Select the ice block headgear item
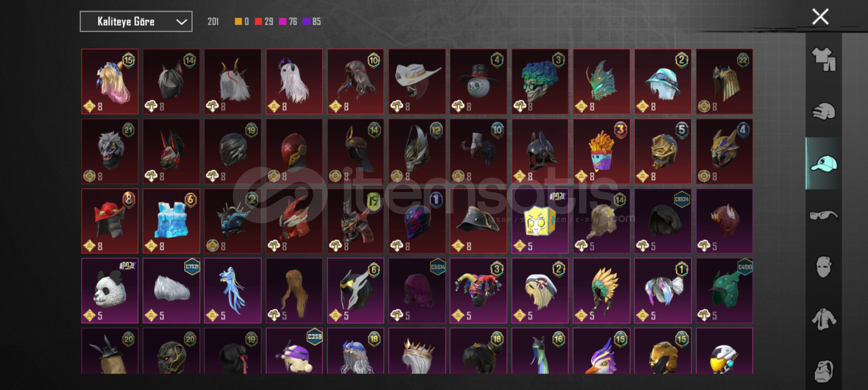 (171, 221)
